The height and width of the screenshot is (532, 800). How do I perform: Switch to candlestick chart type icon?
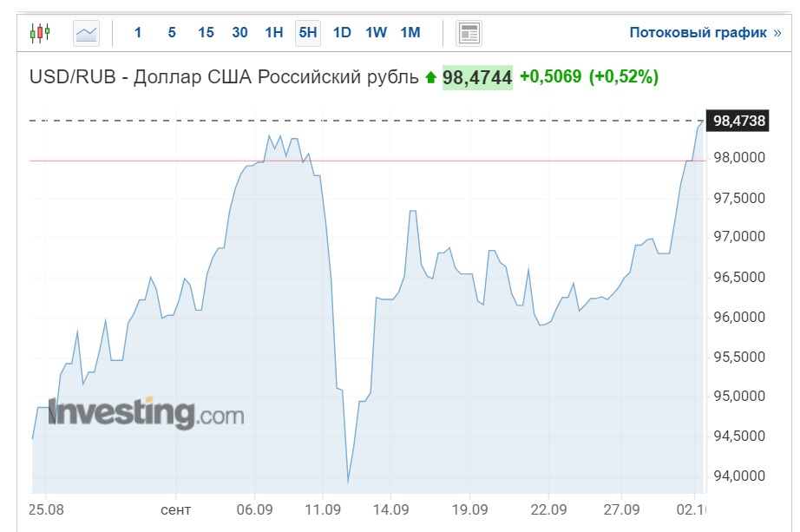coord(40,33)
